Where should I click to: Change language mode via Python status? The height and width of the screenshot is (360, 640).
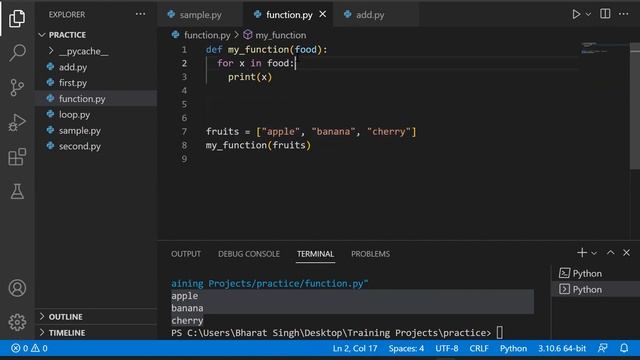tap(513, 348)
